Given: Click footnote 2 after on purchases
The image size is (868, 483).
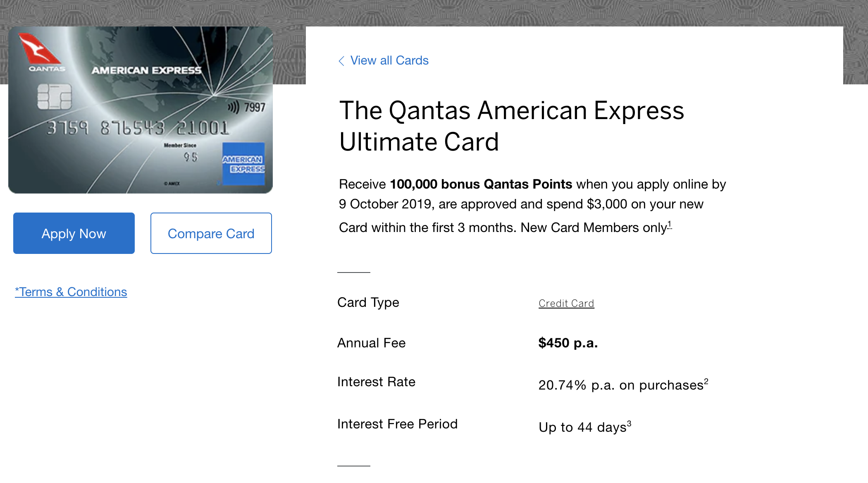Looking at the screenshot, I should tap(706, 381).
